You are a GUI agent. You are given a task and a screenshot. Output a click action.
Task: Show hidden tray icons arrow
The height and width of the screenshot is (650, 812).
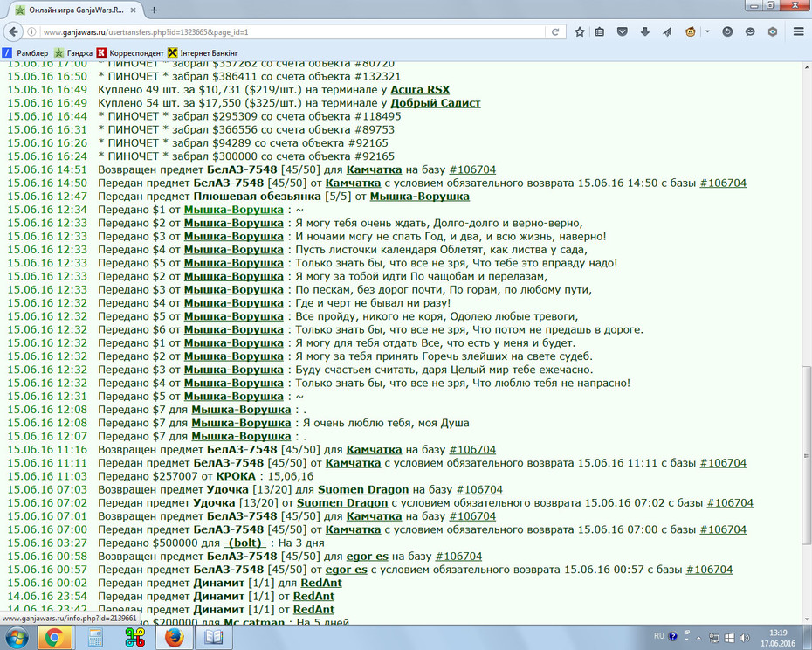[x=698, y=638]
